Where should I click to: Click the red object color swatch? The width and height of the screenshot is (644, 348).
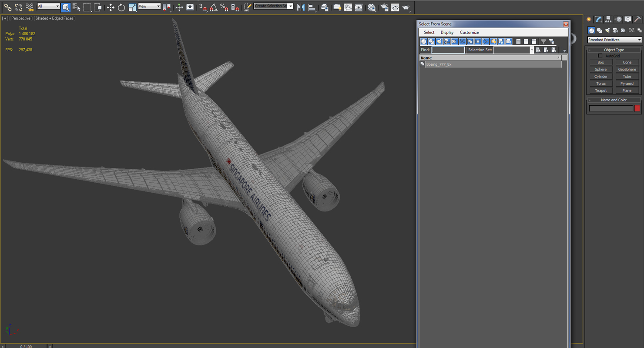pyautogui.click(x=637, y=108)
